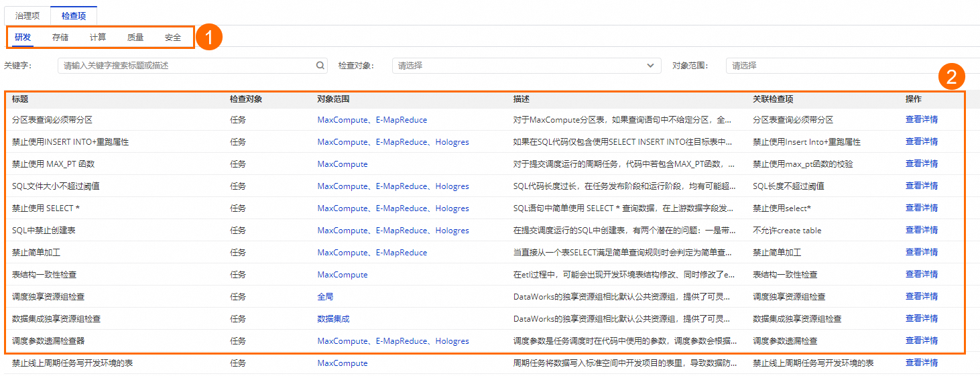The width and height of the screenshot is (980, 376).
Task: Open 查看详情 for 禁止简单加工
Action: (x=922, y=252)
